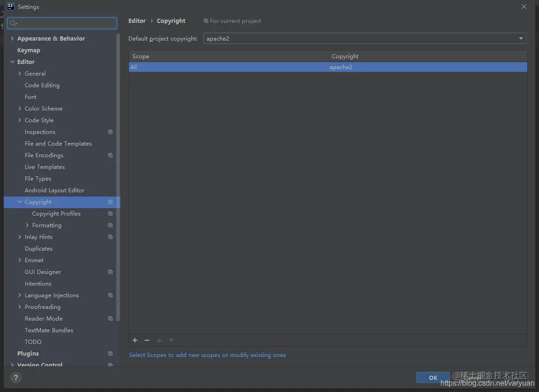Click project-level icon beside Language Injections
This screenshot has width=539, height=392.
tap(110, 295)
